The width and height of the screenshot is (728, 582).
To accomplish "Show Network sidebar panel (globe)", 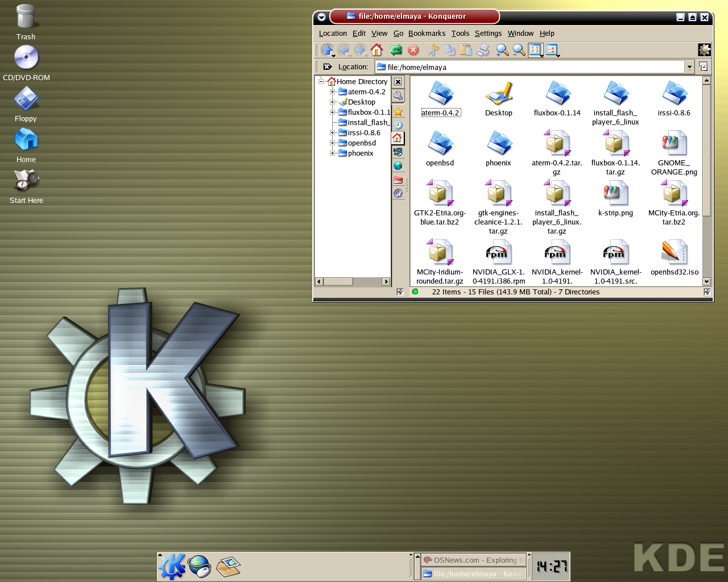I will click(398, 166).
